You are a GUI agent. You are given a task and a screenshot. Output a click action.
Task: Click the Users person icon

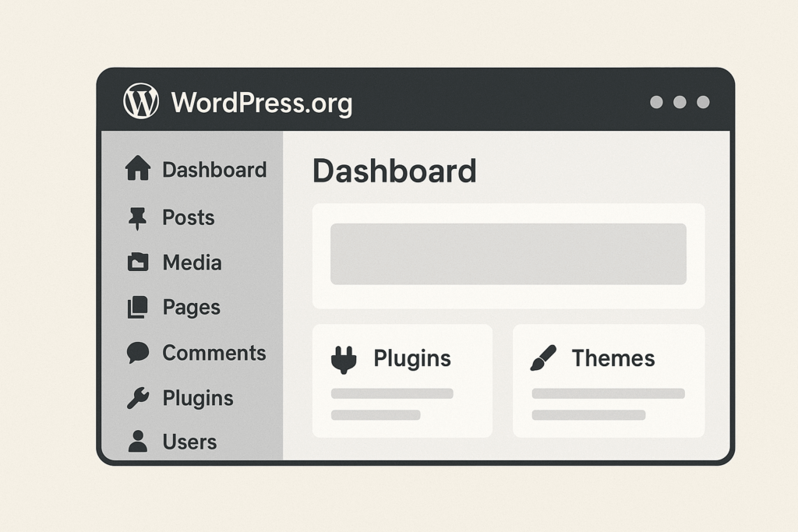[137, 442]
